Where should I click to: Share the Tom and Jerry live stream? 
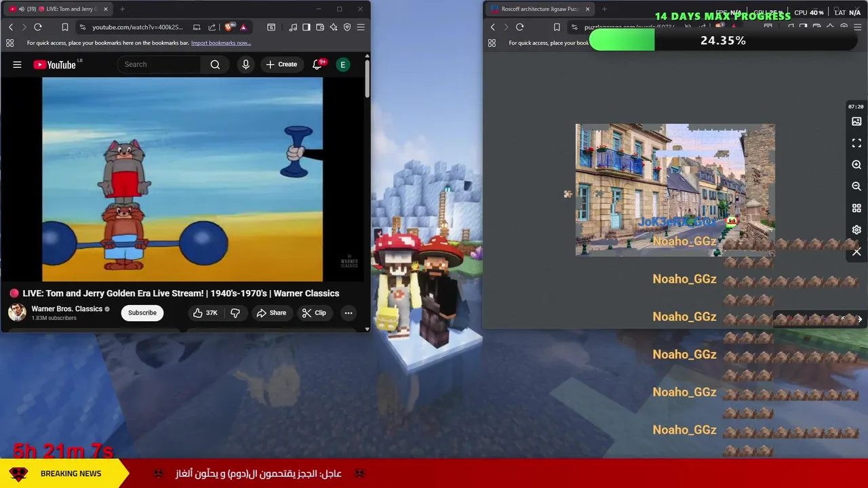[271, 312]
